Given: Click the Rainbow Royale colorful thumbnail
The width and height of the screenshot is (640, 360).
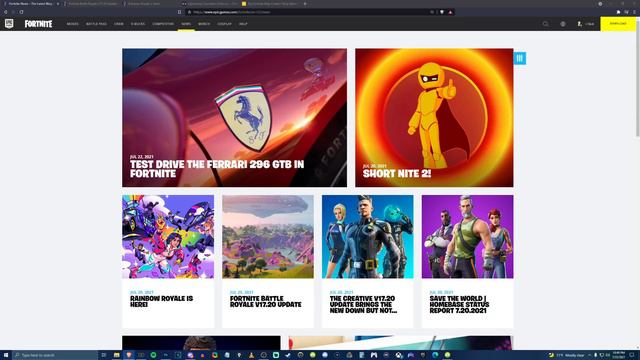Looking at the screenshot, I should pos(168,237).
